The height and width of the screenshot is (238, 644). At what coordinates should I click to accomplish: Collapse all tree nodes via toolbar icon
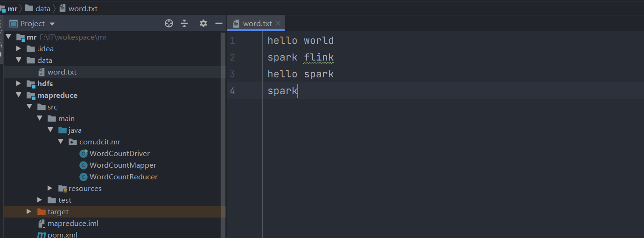pyautogui.click(x=184, y=23)
